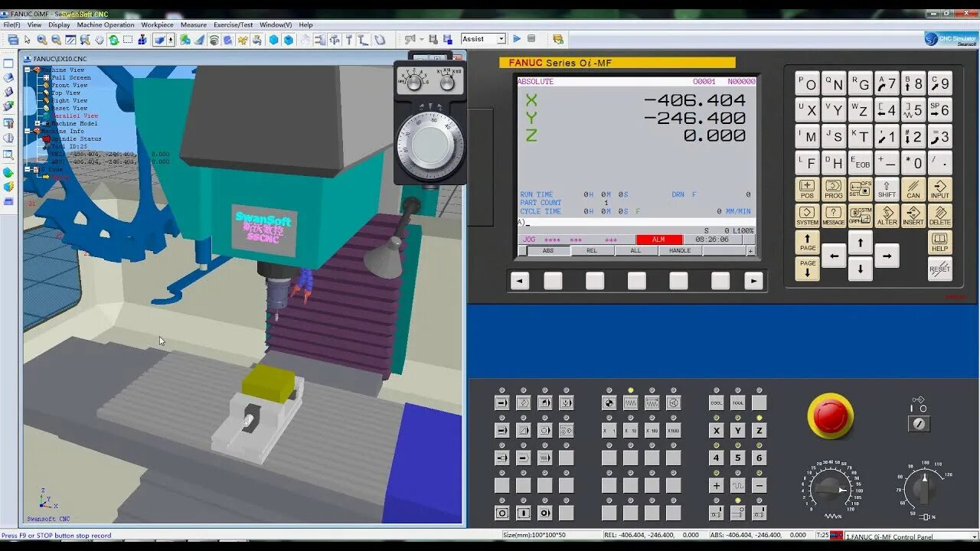Click the left soft-key return arrow
The image size is (980, 551).
coord(520,281)
